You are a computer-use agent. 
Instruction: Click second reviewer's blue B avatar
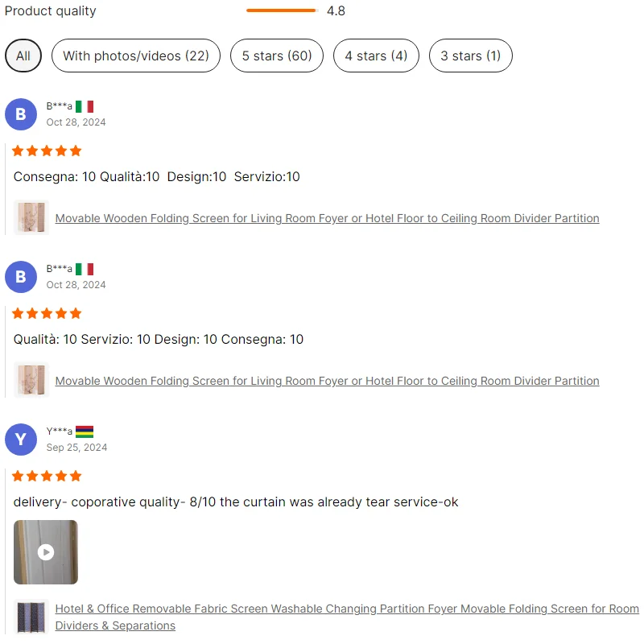coord(21,277)
